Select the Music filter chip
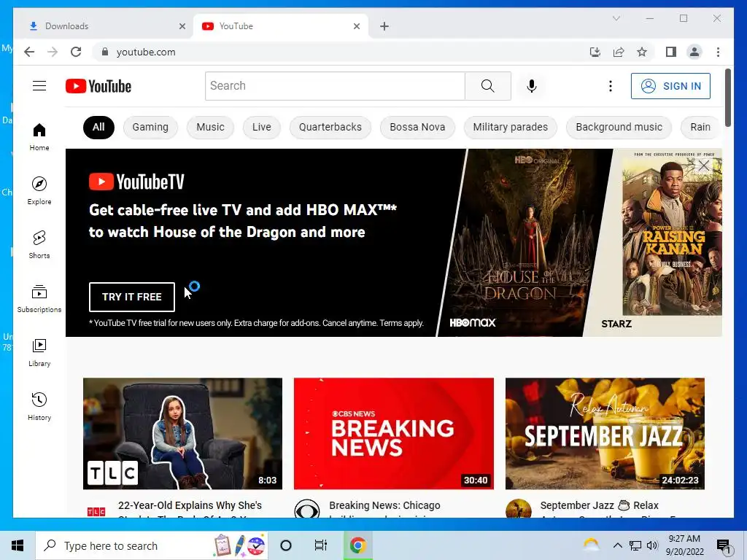This screenshot has width=747, height=560. point(210,127)
